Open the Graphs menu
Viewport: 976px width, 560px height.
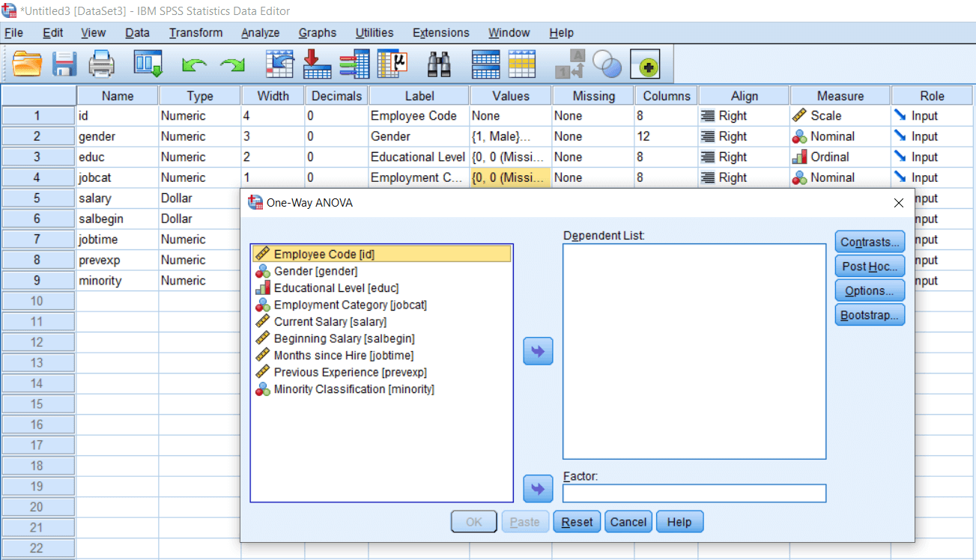pos(317,33)
